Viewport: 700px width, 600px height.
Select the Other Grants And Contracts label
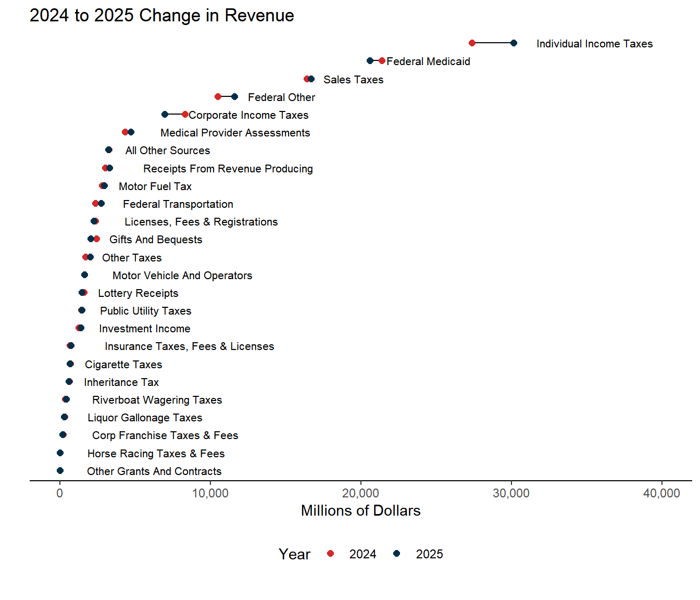point(154,471)
